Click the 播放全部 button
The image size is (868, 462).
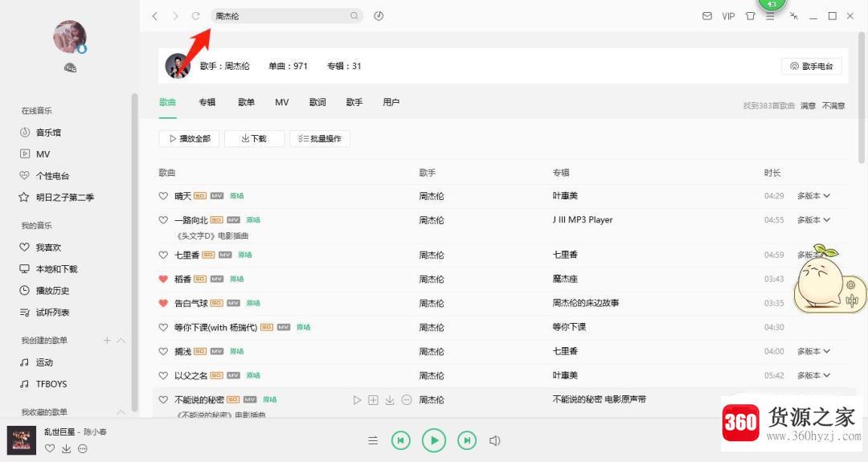[x=190, y=138]
